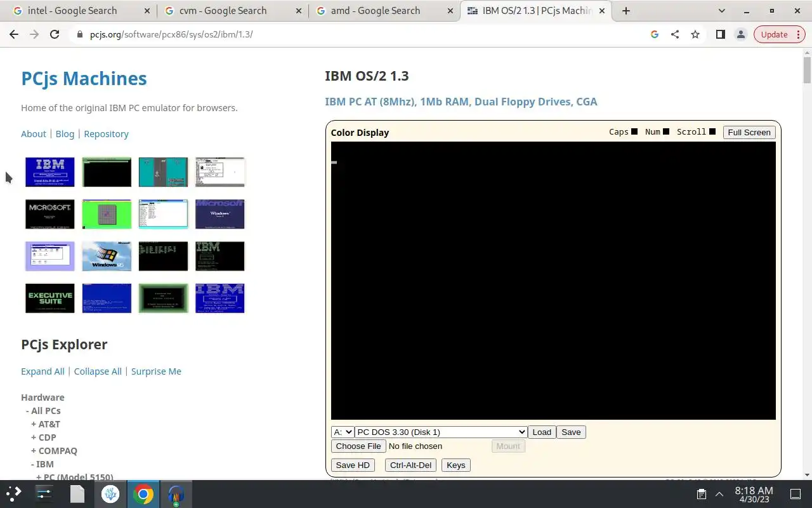Open the tab search dropdown arrow

pyautogui.click(x=722, y=11)
